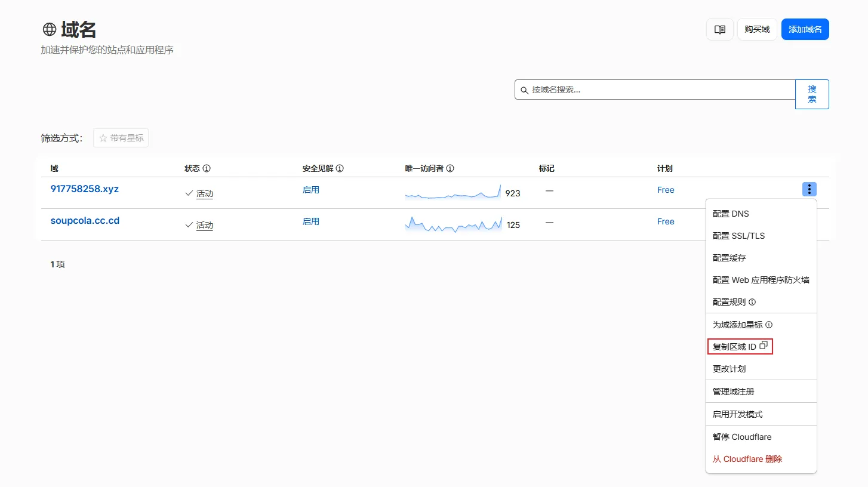Select 从 Cloudflare 删除 menu item
Image resolution: width=868 pixels, height=487 pixels.
click(761, 459)
